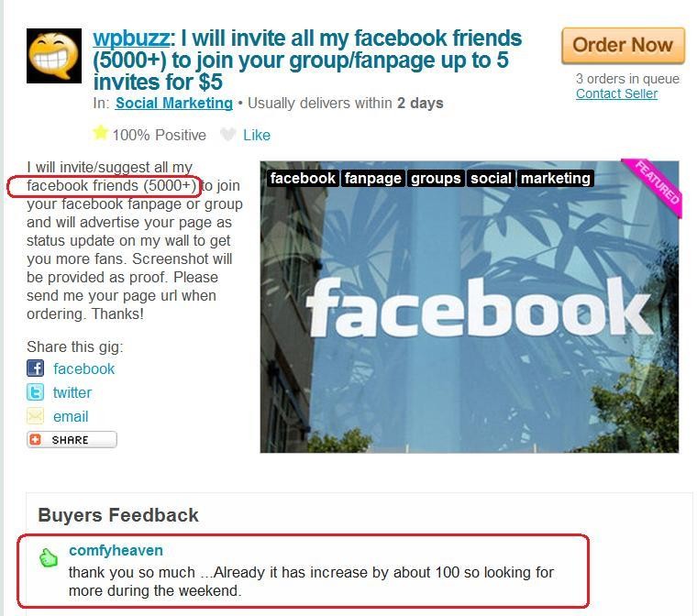Image resolution: width=697 pixels, height=616 pixels.
Task: Select the 'groups' tag on gig image
Action: tap(436, 178)
